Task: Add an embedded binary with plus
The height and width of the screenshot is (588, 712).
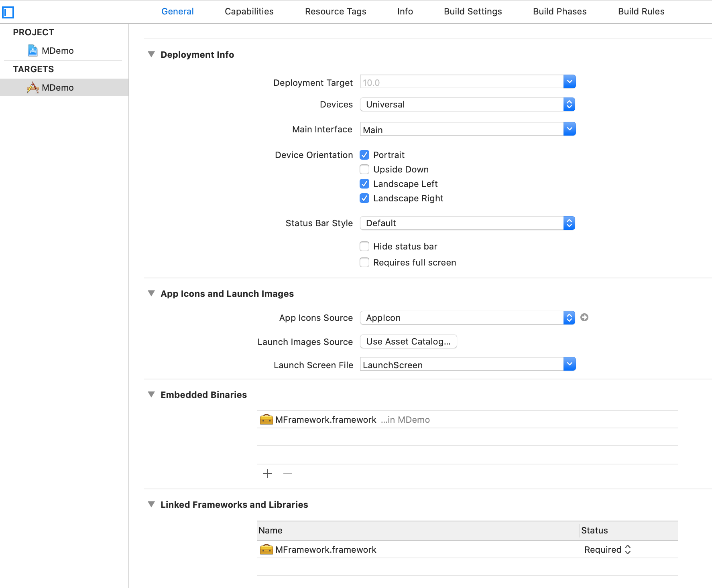Action: [268, 474]
